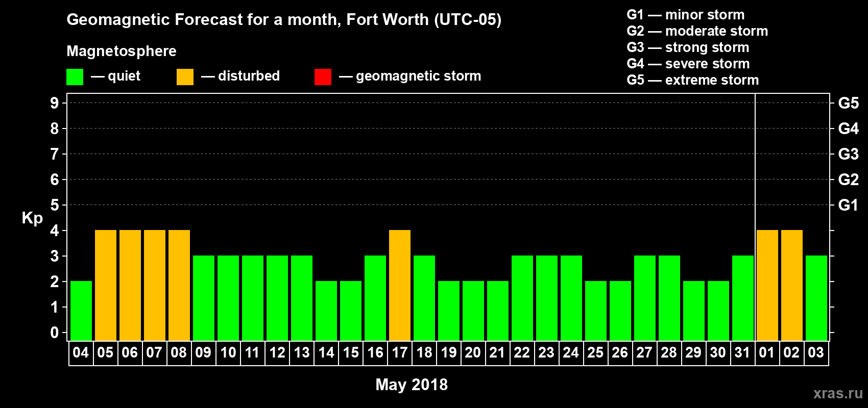Click the Kp axis value '9'
Image resolution: width=868 pixels, height=408 pixels.
click(x=55, y=103)
